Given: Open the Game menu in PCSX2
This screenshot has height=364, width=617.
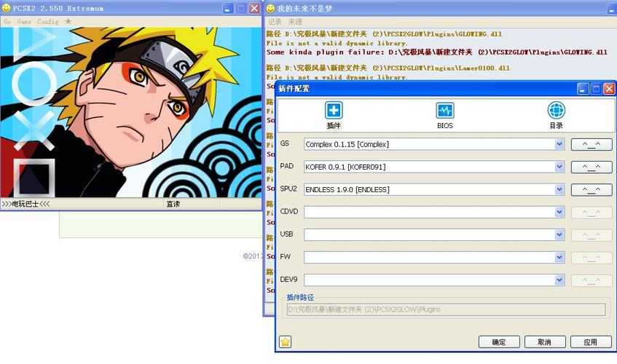Looking at the screenshot, I should click(x=24, y=22).
